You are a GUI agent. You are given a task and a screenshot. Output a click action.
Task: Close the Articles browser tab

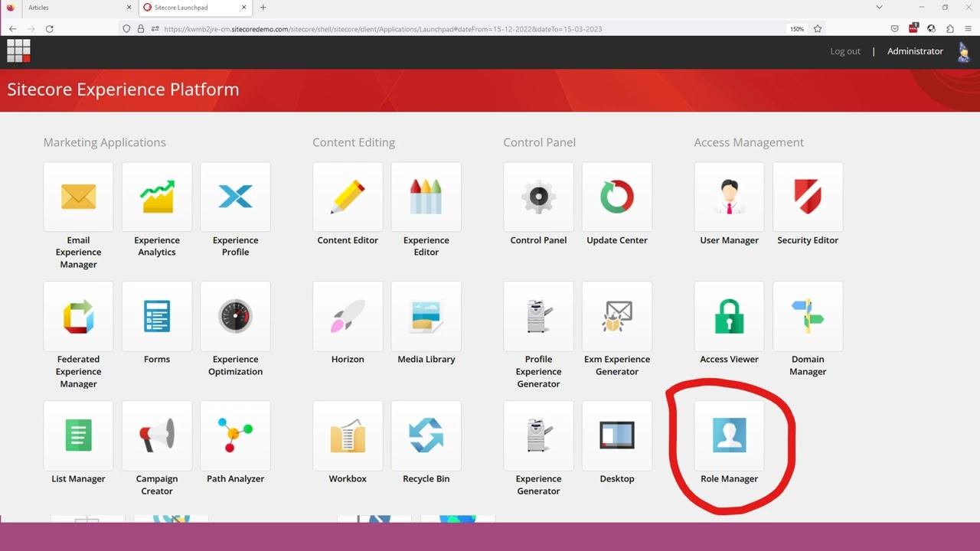[129, 8]
